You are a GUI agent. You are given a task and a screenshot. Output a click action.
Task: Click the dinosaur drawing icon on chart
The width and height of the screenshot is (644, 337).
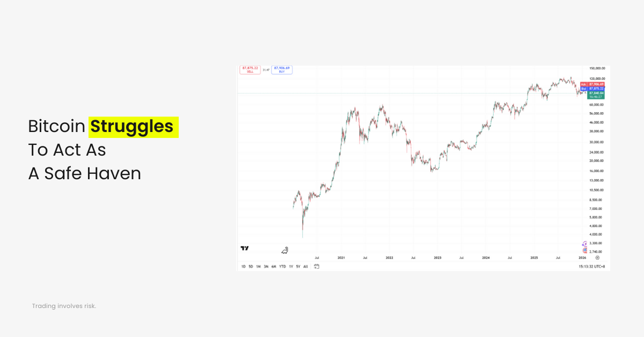tap(286, 250)
